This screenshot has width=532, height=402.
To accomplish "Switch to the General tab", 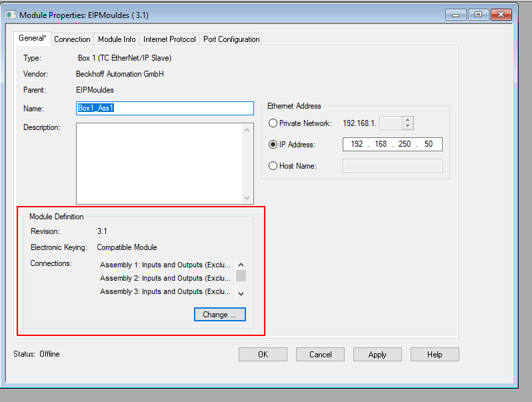I will point(32,38).
